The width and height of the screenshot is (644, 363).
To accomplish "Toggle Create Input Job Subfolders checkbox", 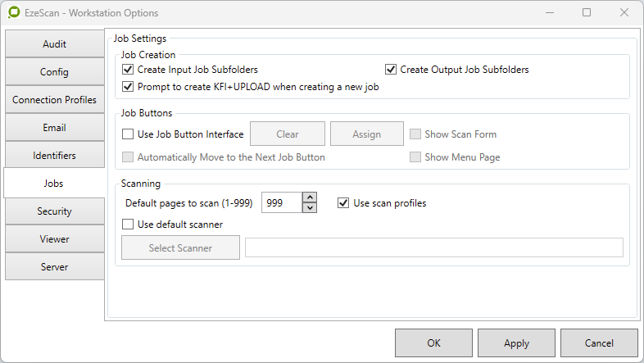I will point(128,70).
